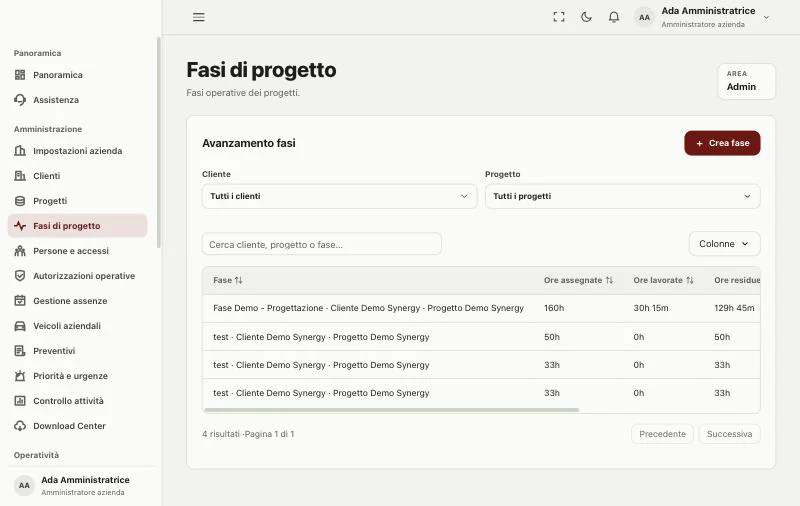
Task: Click the sidebar vertical scrollbar
Action: point(159,143)
